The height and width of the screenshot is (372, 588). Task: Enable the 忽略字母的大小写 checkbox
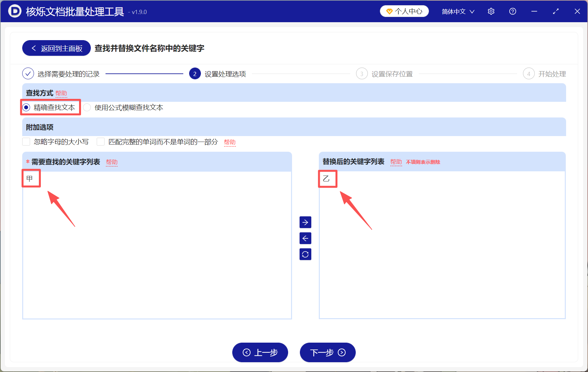[x=26, y=142]
